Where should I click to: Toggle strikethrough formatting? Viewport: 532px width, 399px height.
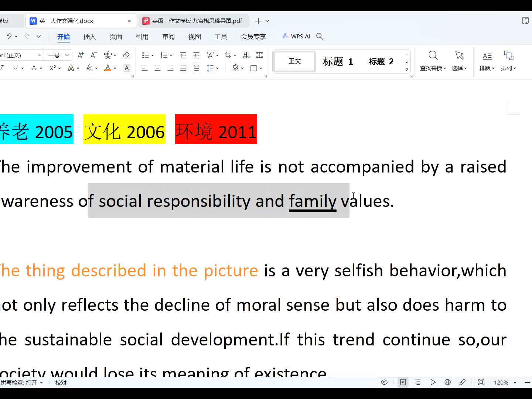(34, 68)
